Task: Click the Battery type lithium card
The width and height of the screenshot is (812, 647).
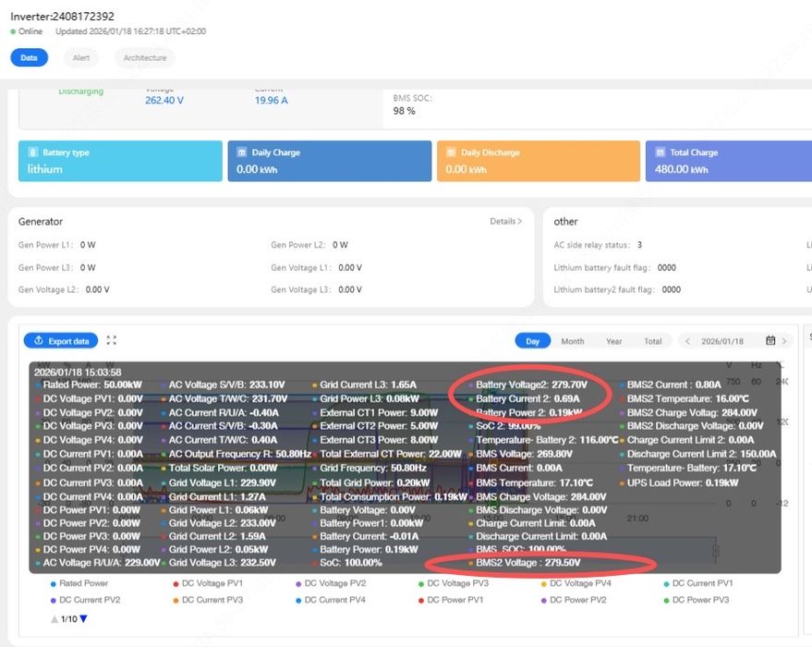Action: pyautogui.click(x=120, y=161)
